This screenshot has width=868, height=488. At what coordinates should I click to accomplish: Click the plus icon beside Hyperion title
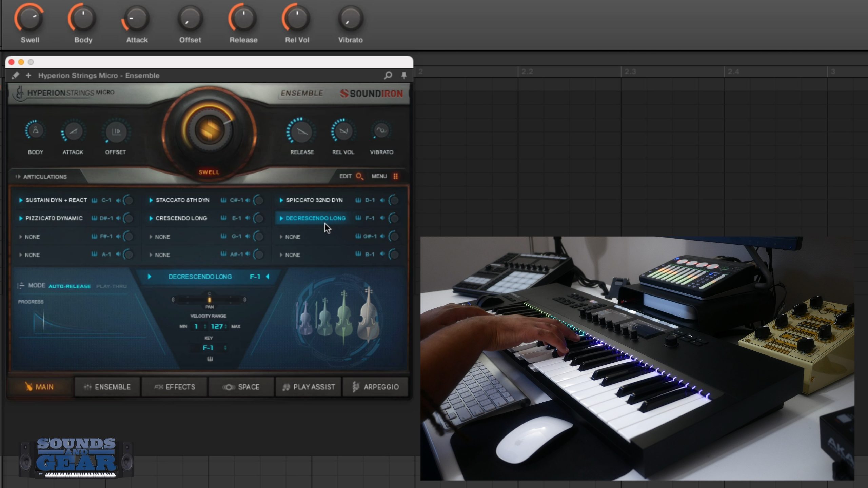pos(28,75)
